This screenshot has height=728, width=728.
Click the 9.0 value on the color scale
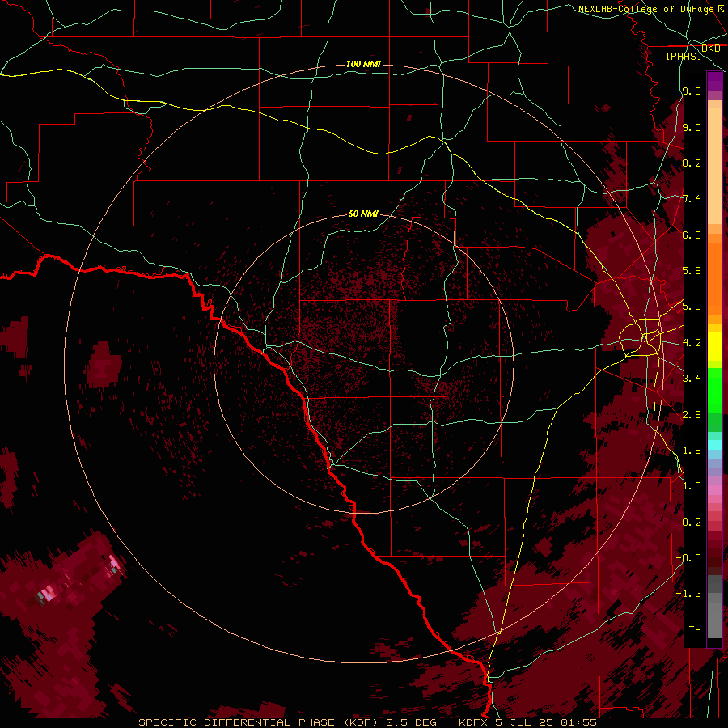(x=692, y=127)
